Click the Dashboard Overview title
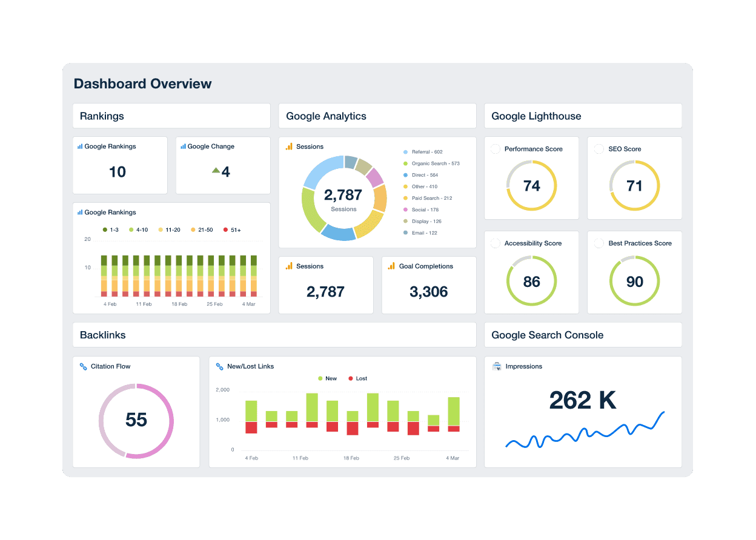This screenshot has height=540, width=756. pyautogui.click(x=143, y=84)
